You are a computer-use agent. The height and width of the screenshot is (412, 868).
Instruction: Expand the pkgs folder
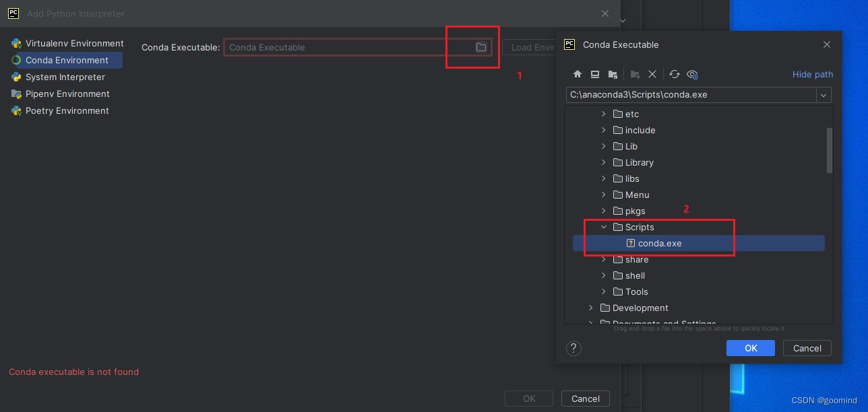pos(604,211)
